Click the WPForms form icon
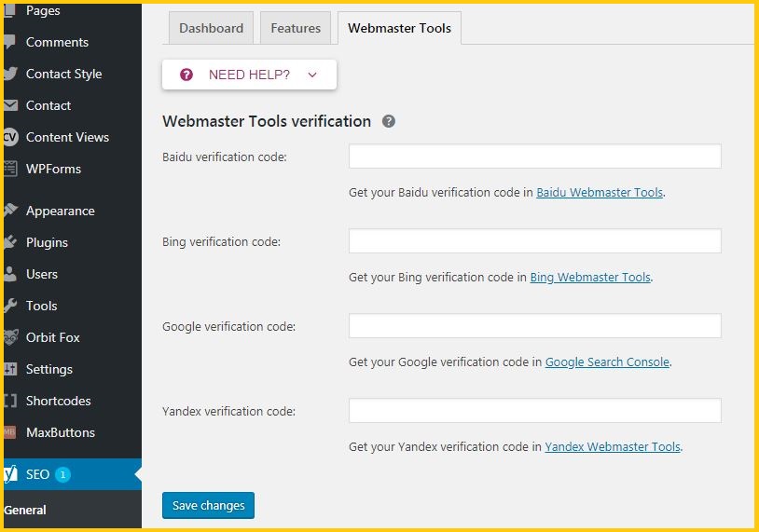 click(x=10, y=169)
